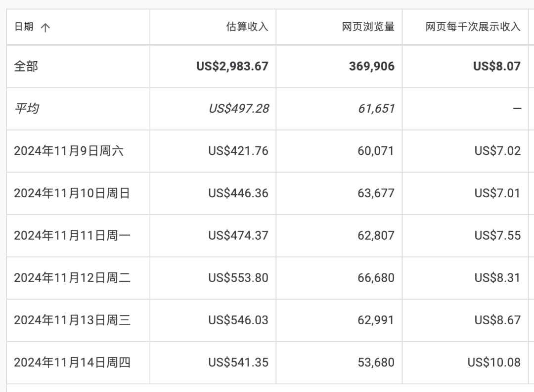Sort by the 日期 column header
534x392 pixels.
click(24, 27)
